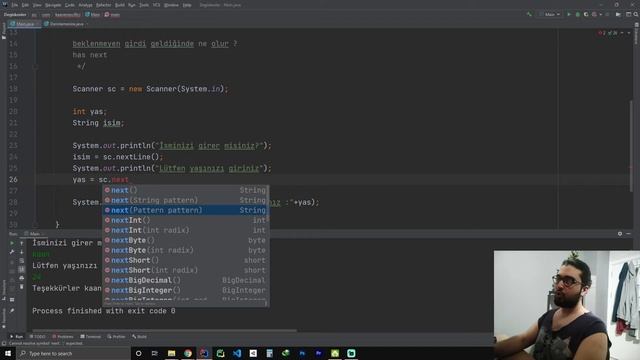Expand next-problem arrow in editor inspections widget
This screenshot has width=640, height=360.
tap(629, 33)
